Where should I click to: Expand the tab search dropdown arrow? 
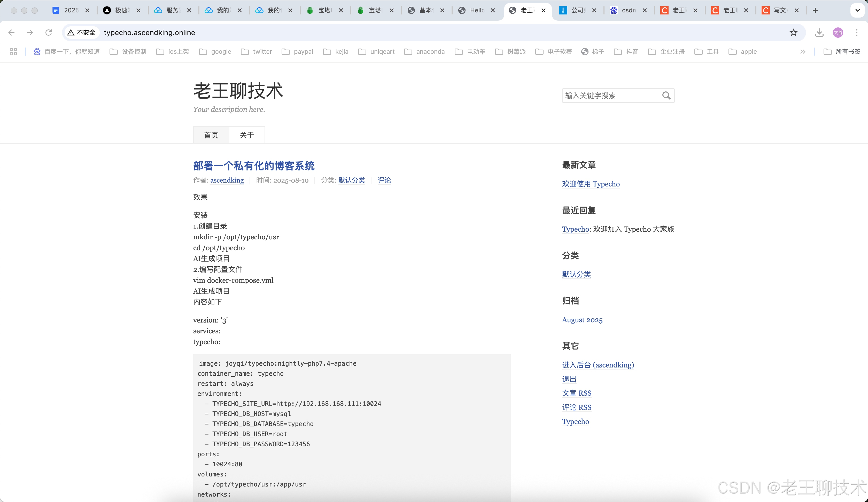tap(858, 10)
